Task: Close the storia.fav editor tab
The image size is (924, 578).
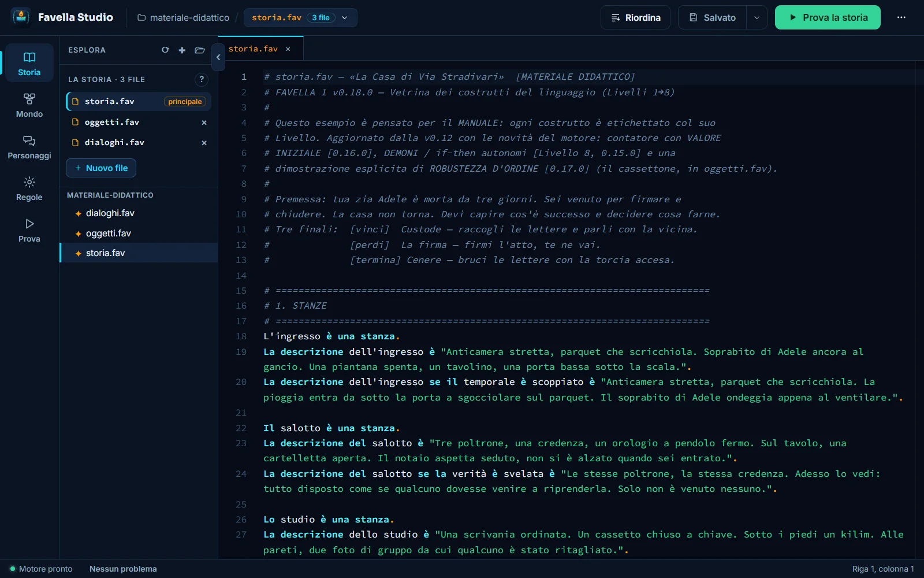Action: (288, 49)
